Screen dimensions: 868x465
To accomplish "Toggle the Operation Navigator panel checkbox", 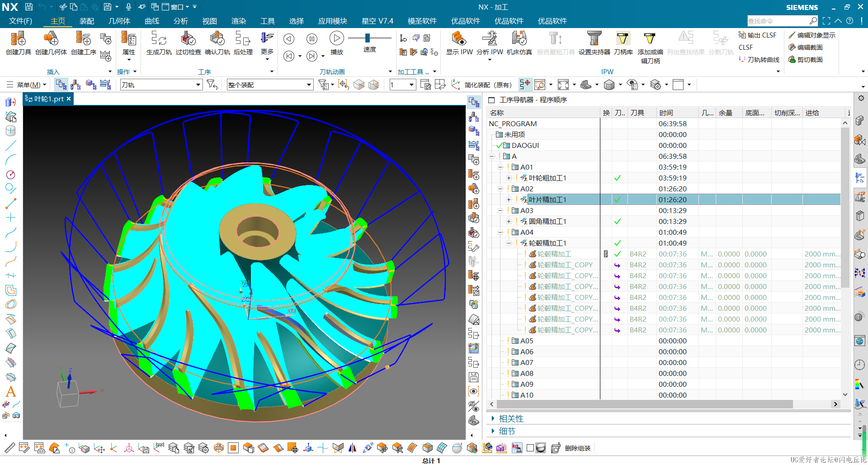I will [491, 100].
